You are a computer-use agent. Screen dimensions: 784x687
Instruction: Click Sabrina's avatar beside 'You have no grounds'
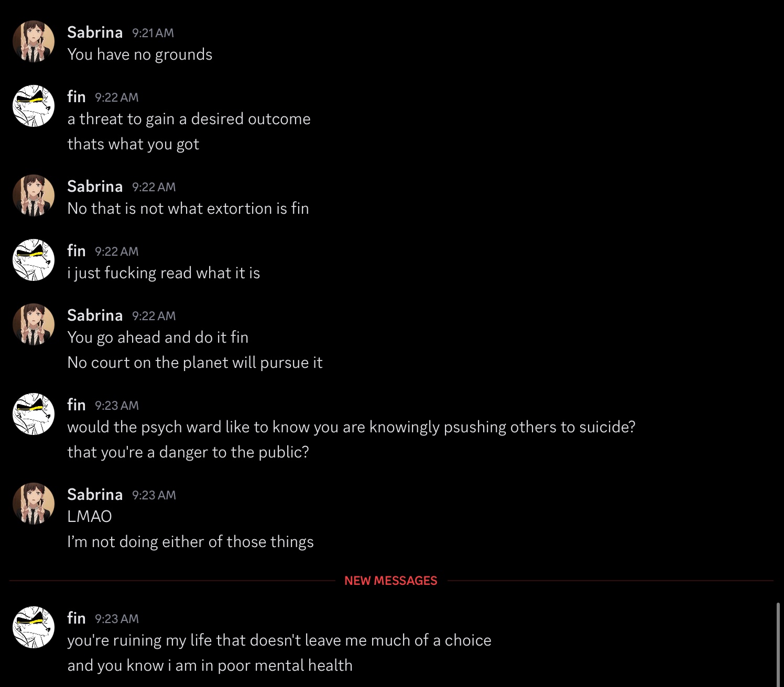click(34, 41)
